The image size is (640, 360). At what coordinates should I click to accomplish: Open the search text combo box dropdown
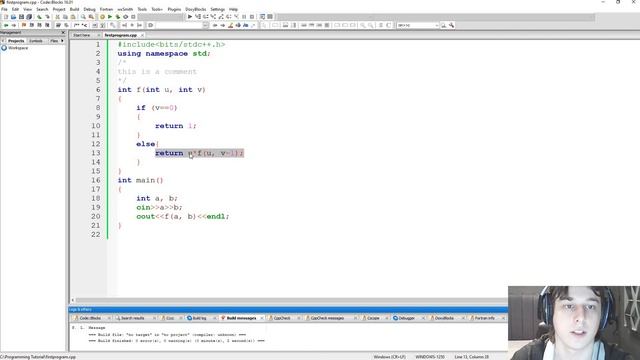(436, 25)
